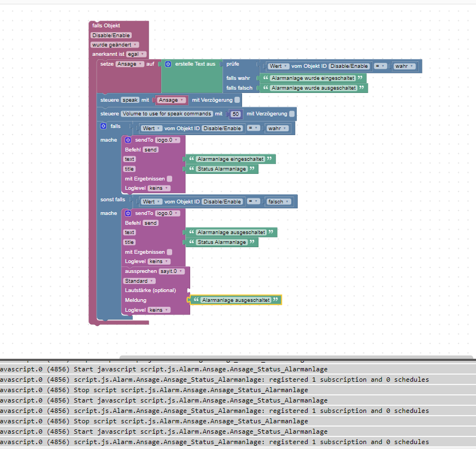Viewport: 476px width, 449px height.
Task: Toggle 'mit Ergebnissen' in 'Alarmanlage ausgeschaltet' sendTo block
Action: point(170,252)
